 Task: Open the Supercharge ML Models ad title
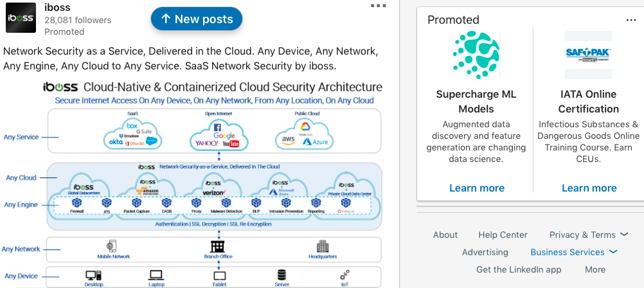pos(476,102)
